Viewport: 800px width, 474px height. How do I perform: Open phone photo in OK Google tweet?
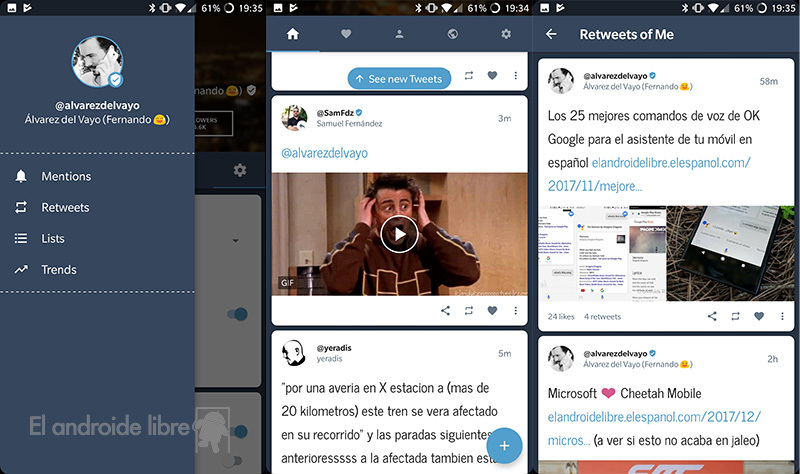click(x=730, y=254)
